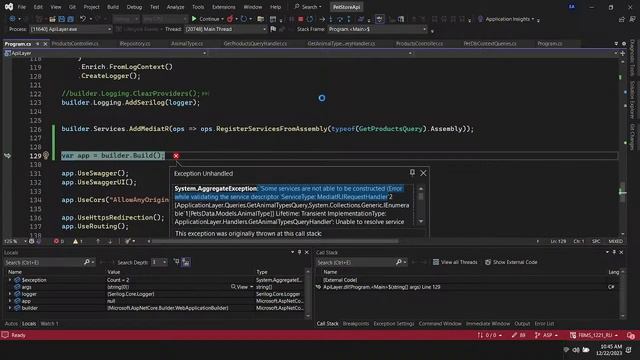Click the Show Next Statement arrow icon
The height and width of the screenshot is (360, 640).
[x=322, y=19]
